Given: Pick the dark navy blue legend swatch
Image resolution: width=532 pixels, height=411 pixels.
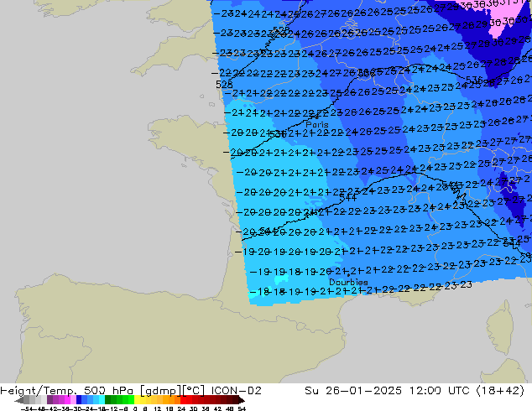Looking at the screenshot, I should point(79,399).
